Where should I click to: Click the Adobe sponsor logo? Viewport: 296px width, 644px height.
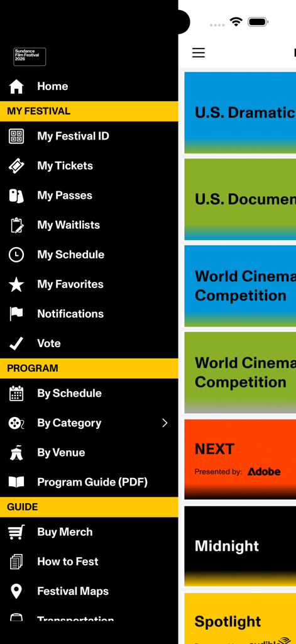[x=264, y=472]
